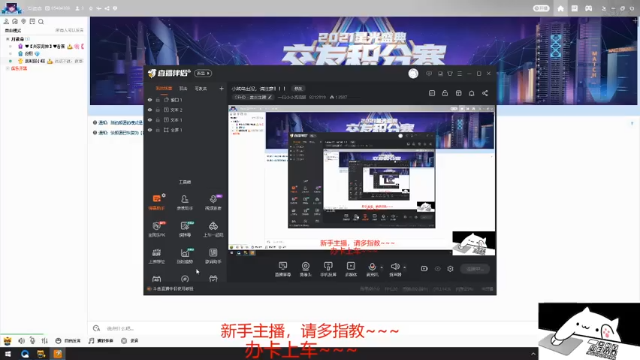
Task: Open Windows Start menu
Action: pyautogui.click(x=8, y=354)
